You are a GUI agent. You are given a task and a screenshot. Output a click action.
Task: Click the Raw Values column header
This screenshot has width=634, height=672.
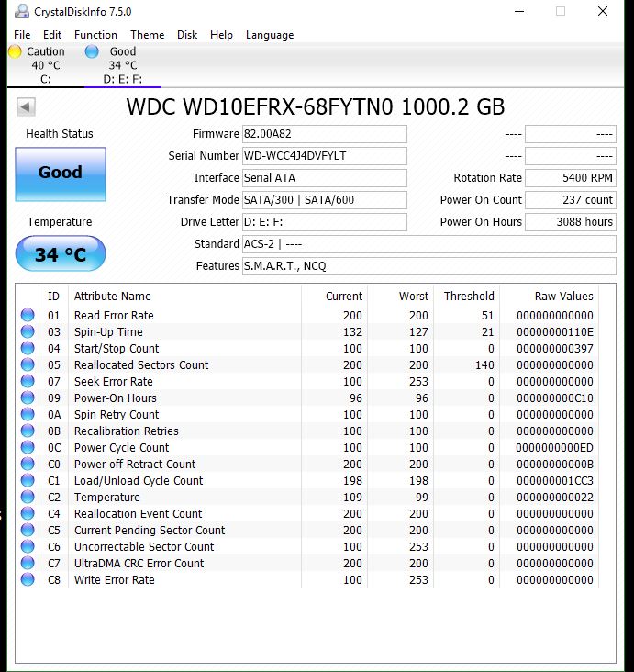click(x=550, y=297)
